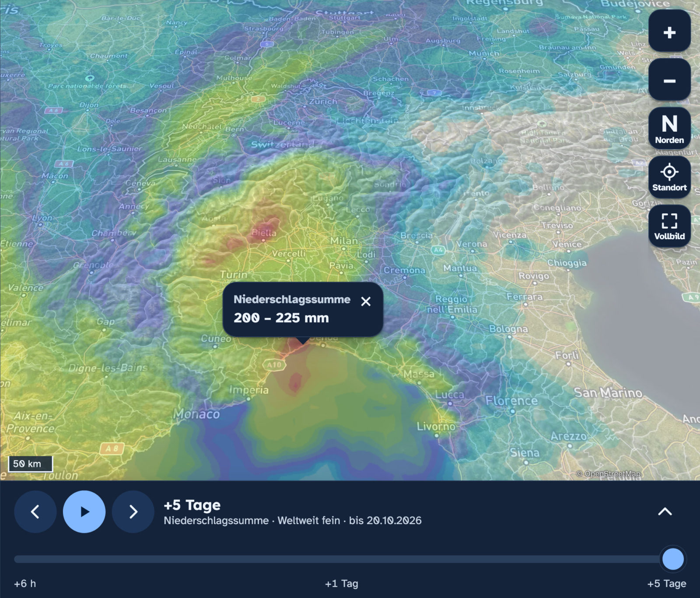Click the San Marino label

(x=608, y=393)
